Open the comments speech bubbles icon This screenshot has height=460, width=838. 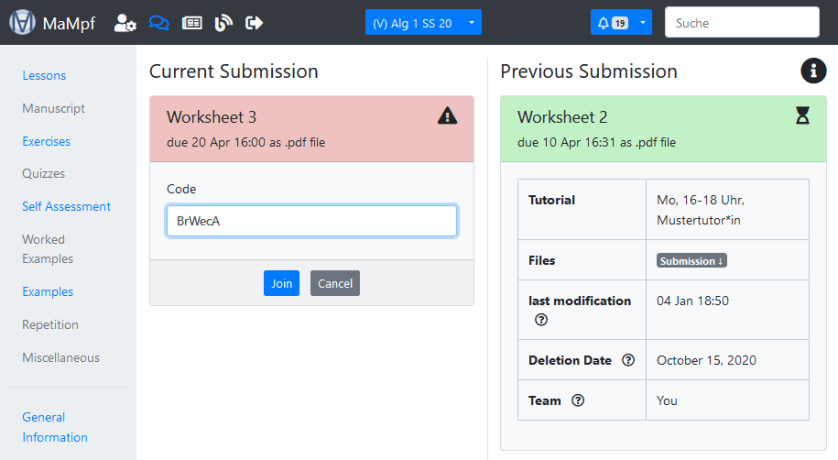tap(158, 22)
